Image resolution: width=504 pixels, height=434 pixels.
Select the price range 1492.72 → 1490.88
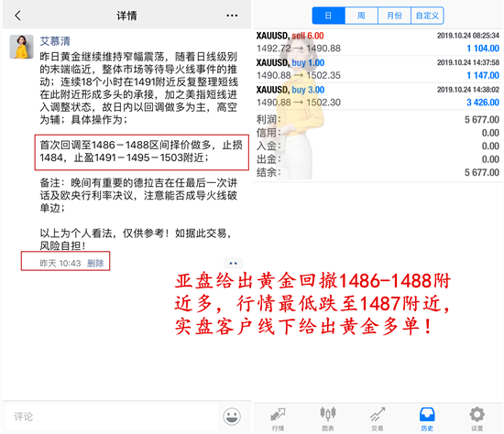tap(299, 49)
